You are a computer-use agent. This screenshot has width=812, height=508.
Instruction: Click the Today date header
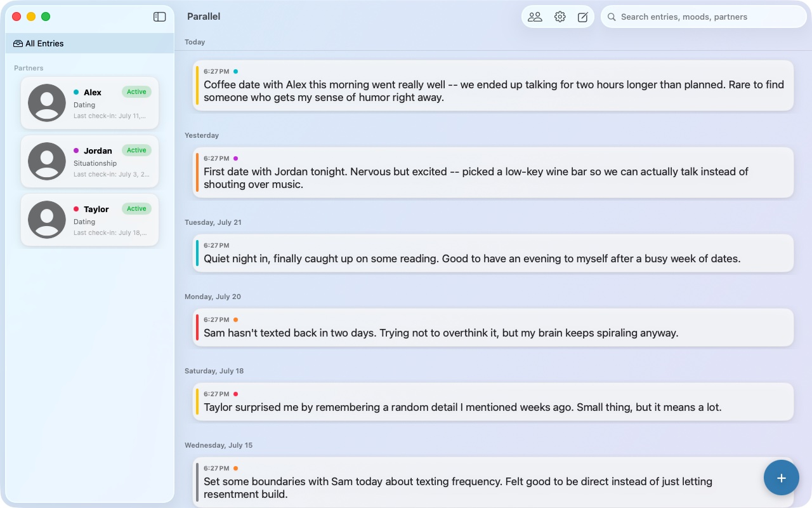(x=195, y=43)
